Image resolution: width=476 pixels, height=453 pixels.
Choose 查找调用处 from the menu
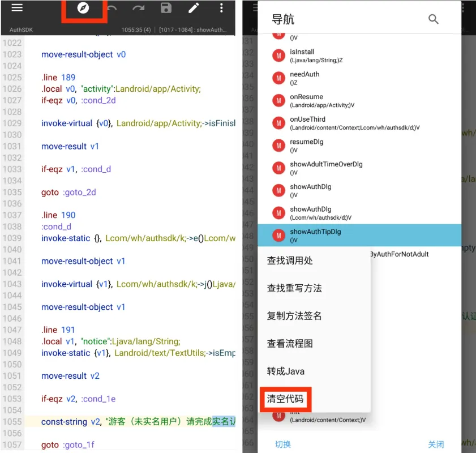[290, 260]
